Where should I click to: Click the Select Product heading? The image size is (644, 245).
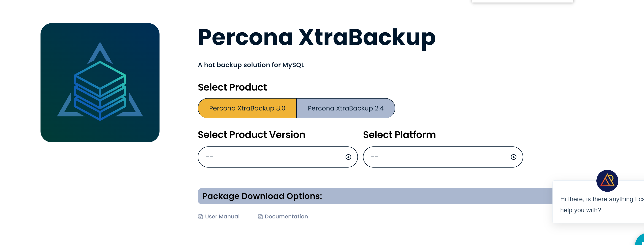pyautogui.click(x=232, y=87)
